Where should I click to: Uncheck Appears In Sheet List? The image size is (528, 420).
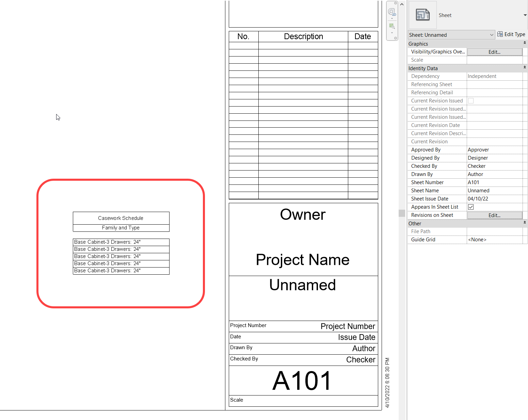coord(470,207)
